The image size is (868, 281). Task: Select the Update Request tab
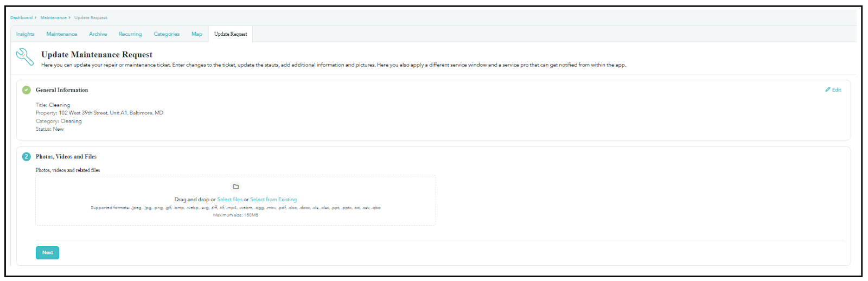point(231,34)
